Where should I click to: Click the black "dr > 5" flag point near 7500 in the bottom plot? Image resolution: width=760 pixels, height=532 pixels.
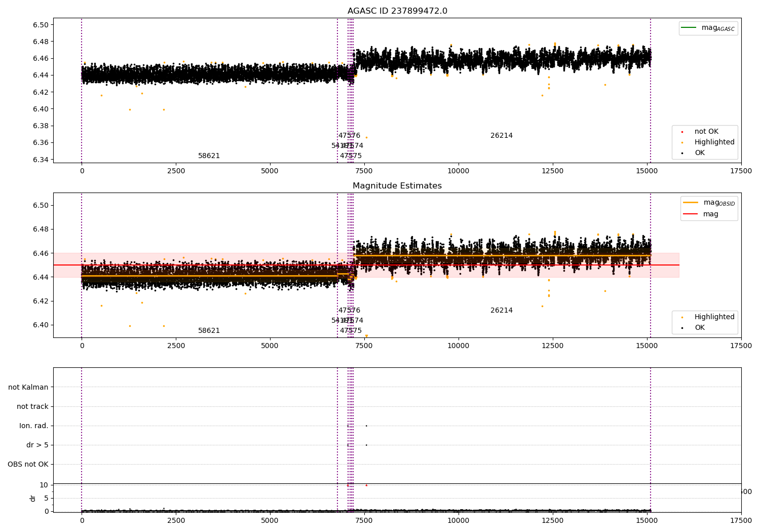[x=366, y=445]
